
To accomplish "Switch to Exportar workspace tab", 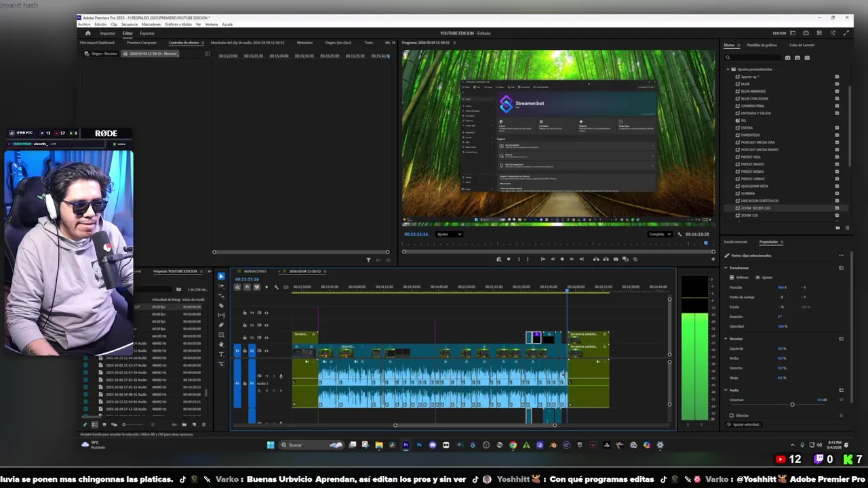I will tap(147, 33).
